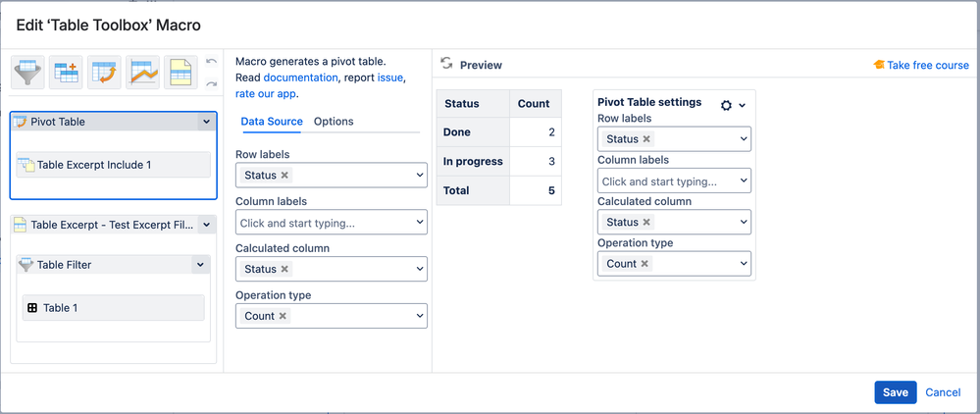The height and width of the screenshot is (414, 980).
Task: Select the Data Source tab
Action: coord(272,122)
